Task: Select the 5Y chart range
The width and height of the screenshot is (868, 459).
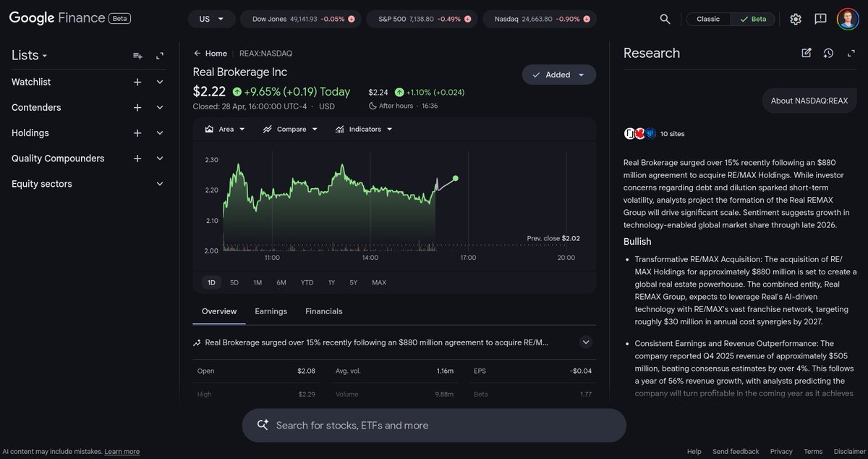Action: pyautogui.click(x=353, y=282)
